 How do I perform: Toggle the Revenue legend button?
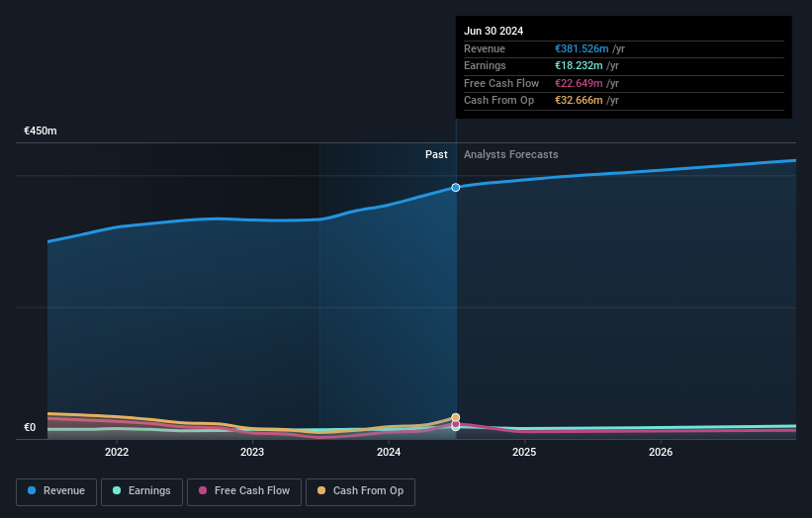[x=56, y=491]
